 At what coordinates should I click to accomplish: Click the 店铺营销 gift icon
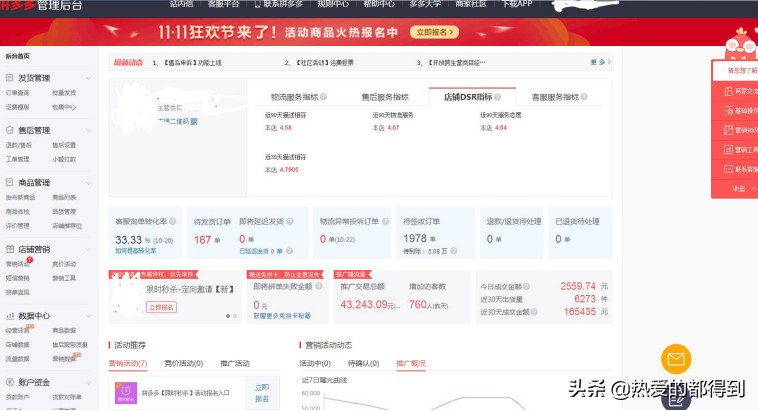pyautogui.click(x=10, y=249)
